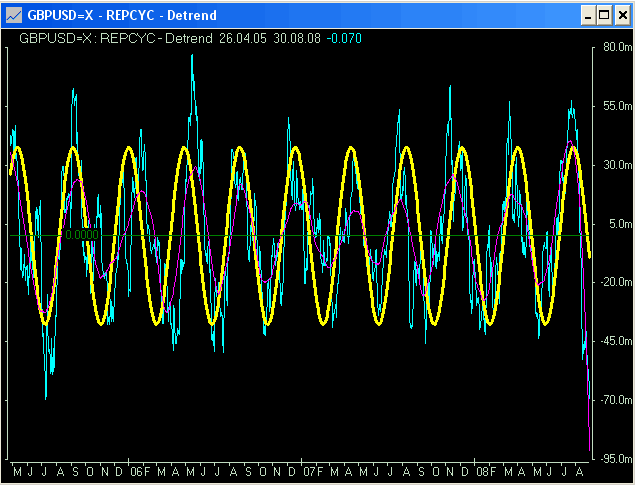Click the start date 26.04.05
Viewport: 635px width, 485px height.
[x=243, y=38]
